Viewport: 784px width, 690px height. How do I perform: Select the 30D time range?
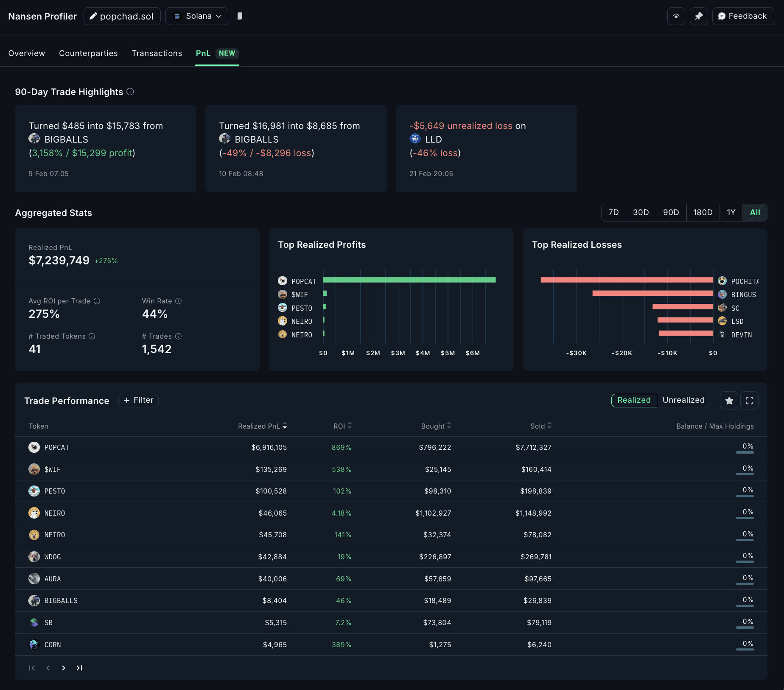pos(641,213)
